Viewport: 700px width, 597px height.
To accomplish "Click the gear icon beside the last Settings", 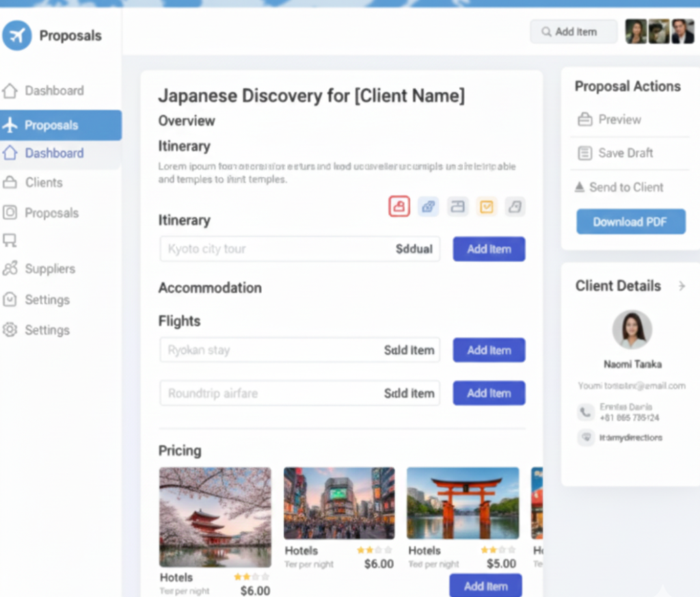I will coord(10,330).
